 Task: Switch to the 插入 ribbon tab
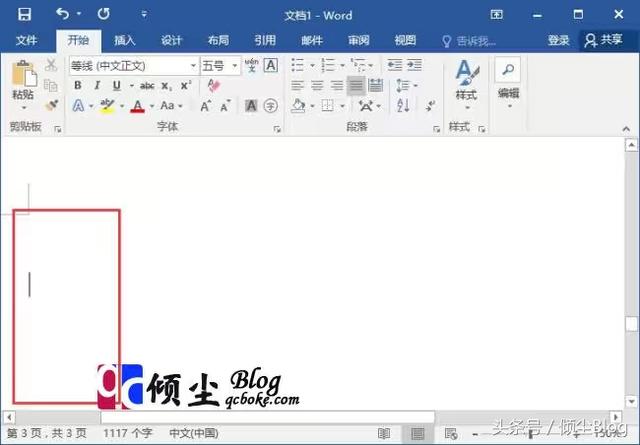point(124,40)
